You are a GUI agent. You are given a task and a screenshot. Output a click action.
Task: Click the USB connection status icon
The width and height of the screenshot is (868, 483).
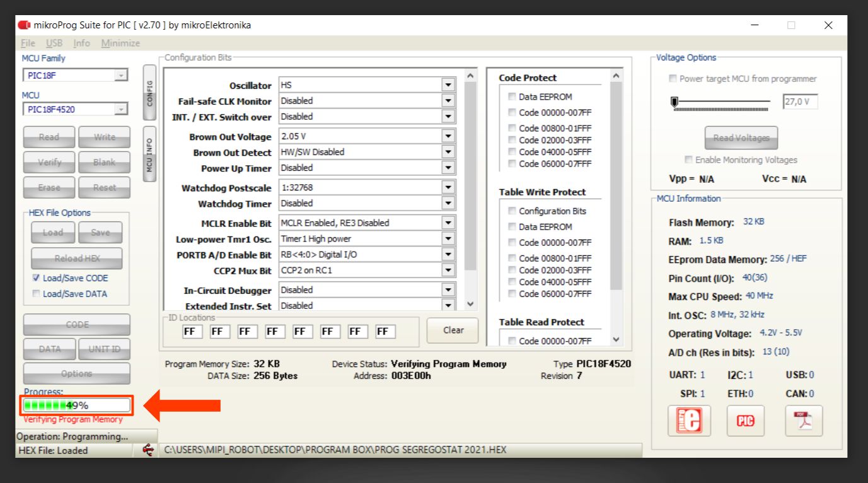(x=148, y=450)
